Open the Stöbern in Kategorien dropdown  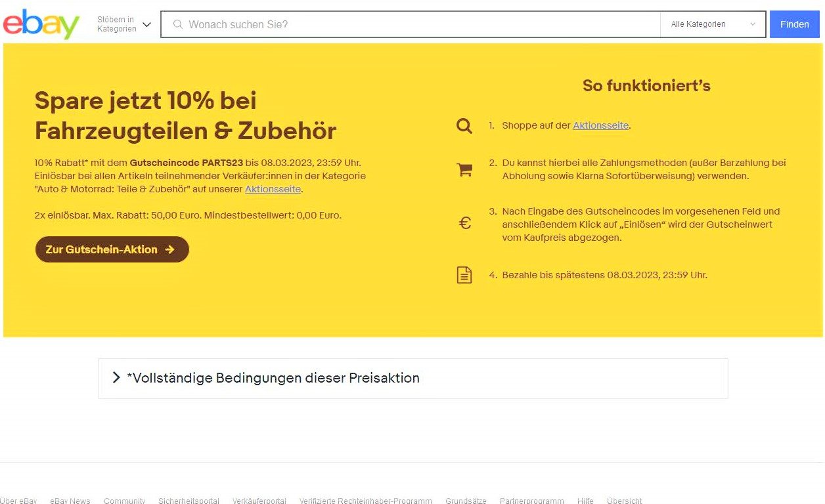(124, 24)
